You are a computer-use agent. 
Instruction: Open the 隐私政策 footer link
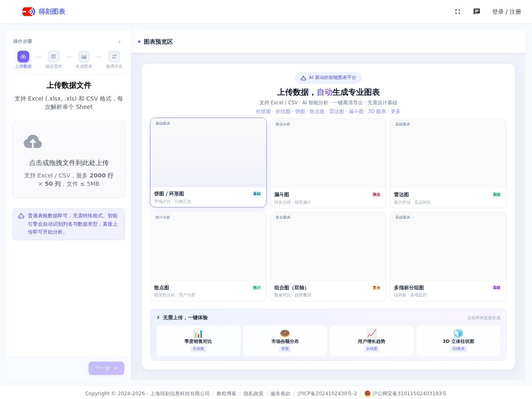click(254, 394)
